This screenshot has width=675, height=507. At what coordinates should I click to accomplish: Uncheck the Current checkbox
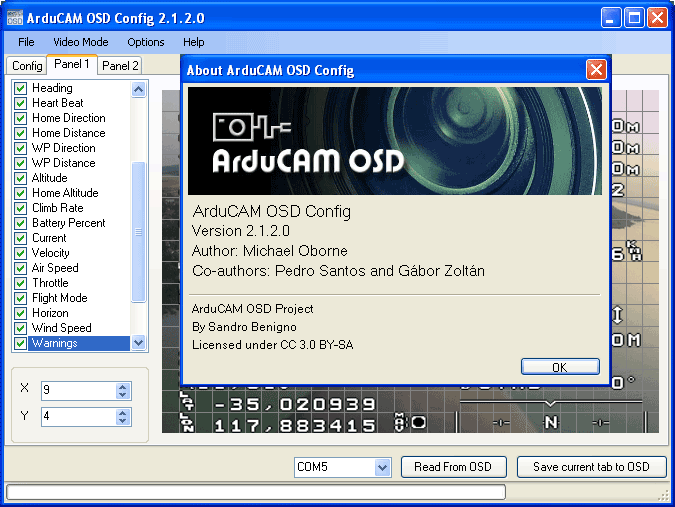click(x=20, y=238)
